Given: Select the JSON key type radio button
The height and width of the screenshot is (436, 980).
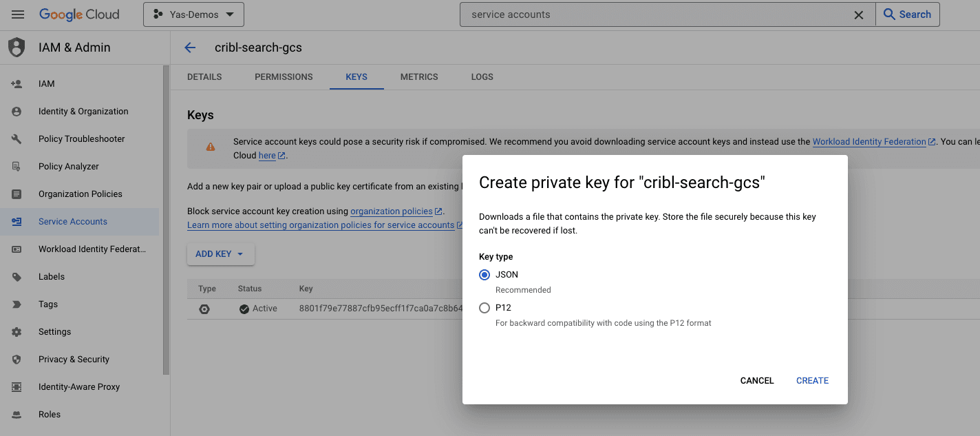Looking at the screenshot, I should (x=484, y=275).
